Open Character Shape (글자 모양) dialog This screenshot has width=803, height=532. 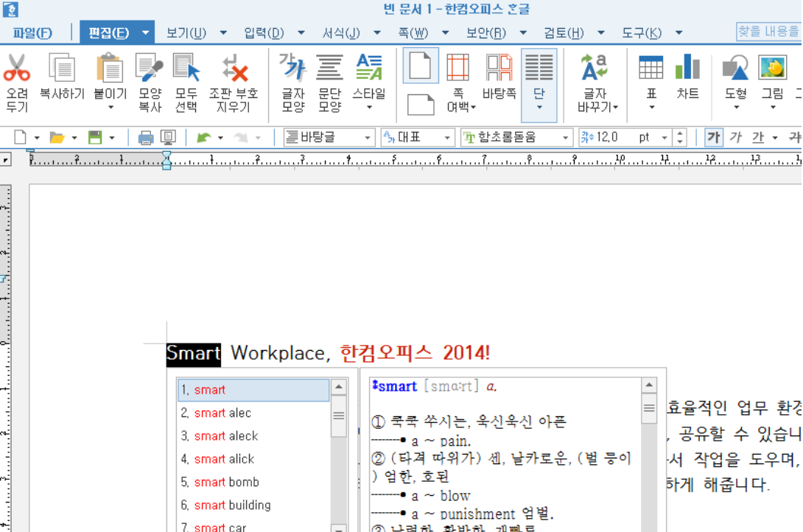pos(293,69)
